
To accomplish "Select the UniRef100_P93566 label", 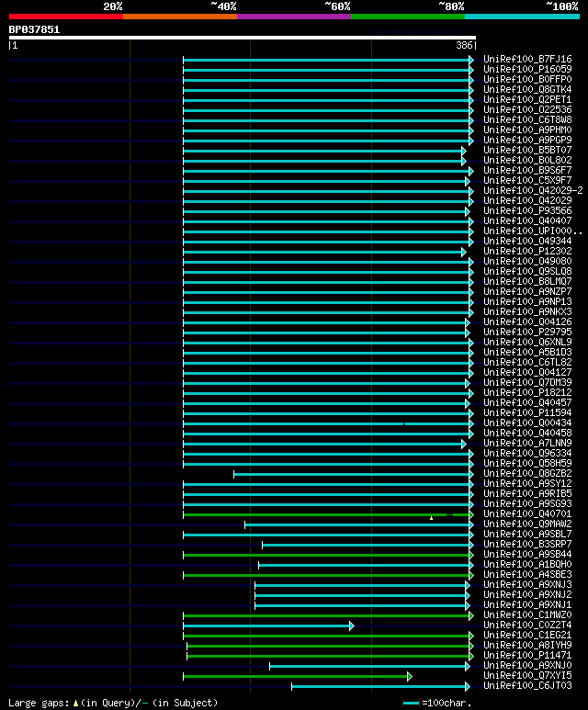I will tap(527, 210).
